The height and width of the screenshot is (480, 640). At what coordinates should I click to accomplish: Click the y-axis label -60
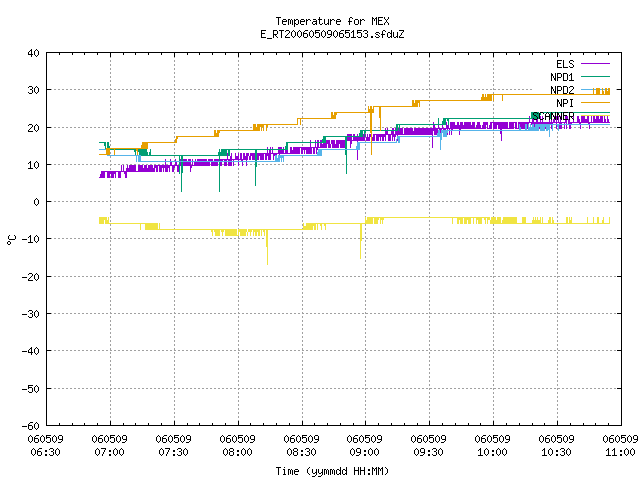point(31,426)
